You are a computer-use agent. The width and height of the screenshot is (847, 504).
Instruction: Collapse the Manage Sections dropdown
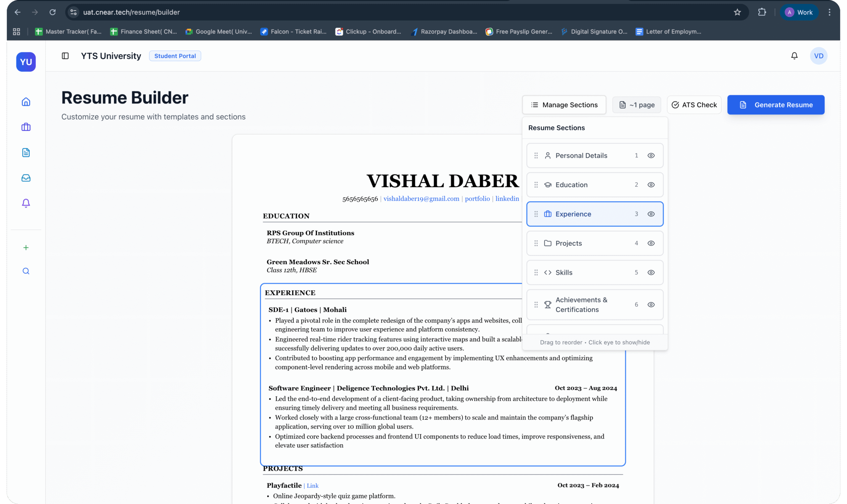point(564,105)
